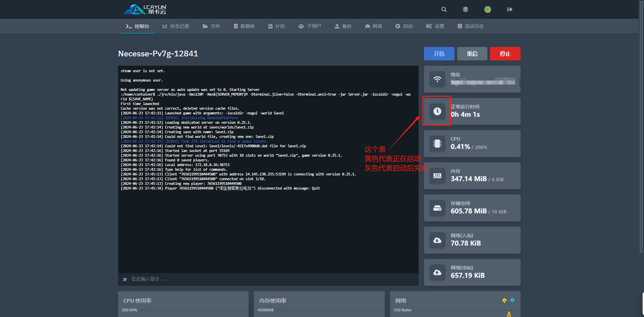Open the 状态记录 tab

176,26
